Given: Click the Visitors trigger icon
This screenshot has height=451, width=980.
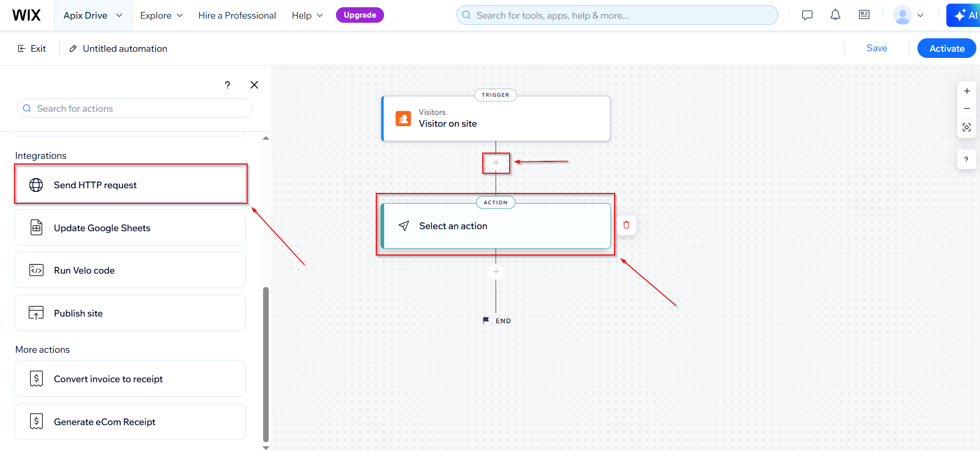Looking at the screenshot, I should point(403,118).
